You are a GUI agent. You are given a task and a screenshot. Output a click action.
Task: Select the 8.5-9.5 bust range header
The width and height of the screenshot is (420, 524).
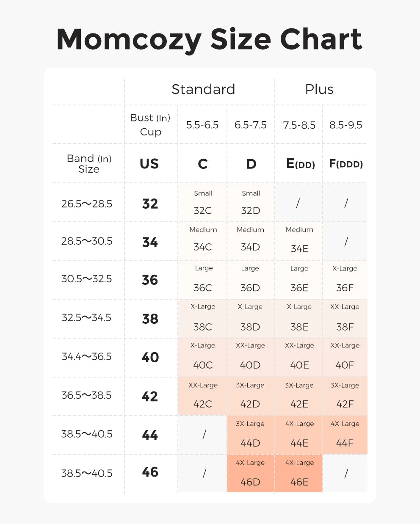pos(346,125)
